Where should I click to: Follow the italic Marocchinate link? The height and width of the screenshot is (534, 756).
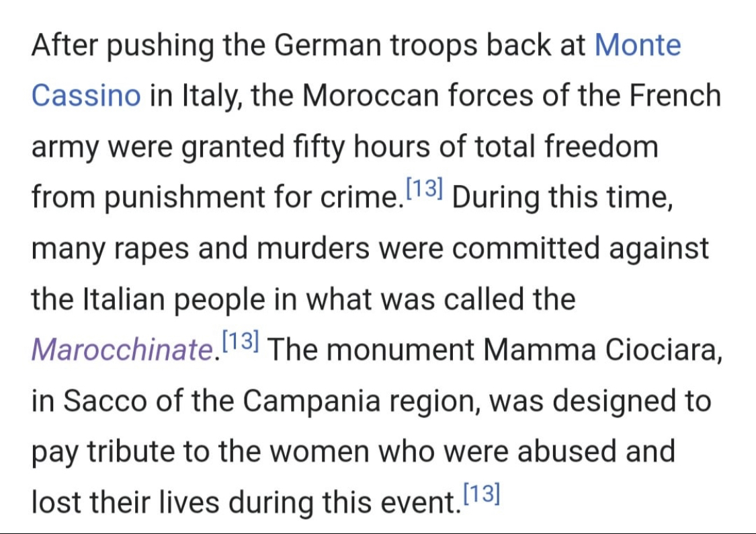[122, 349]
